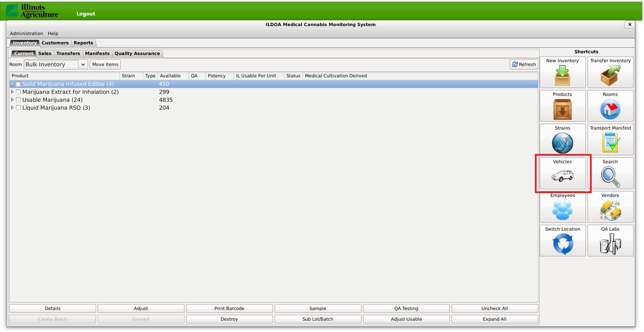Check the Usable Marijuana checkbox

[x=18, y=100]
